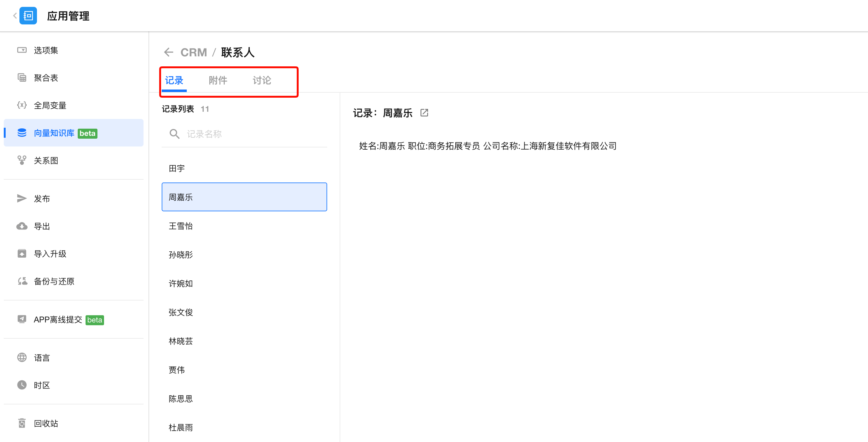Open the 关系图 sidebar item
Viewport: 868px width, 442px height.
pos(46,161)
